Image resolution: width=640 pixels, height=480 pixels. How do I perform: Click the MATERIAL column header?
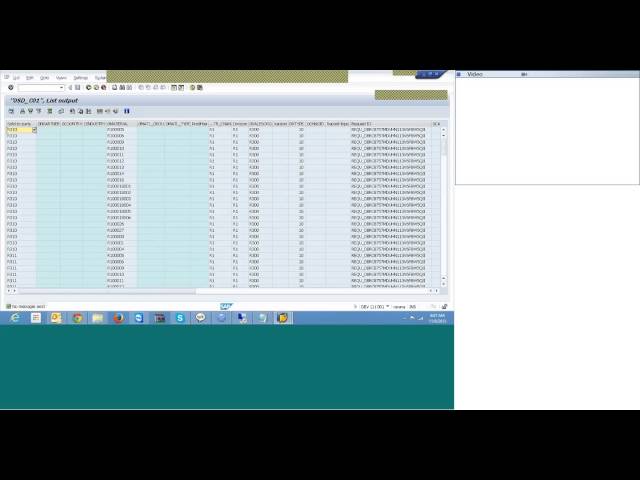click(x=121, y=124)
